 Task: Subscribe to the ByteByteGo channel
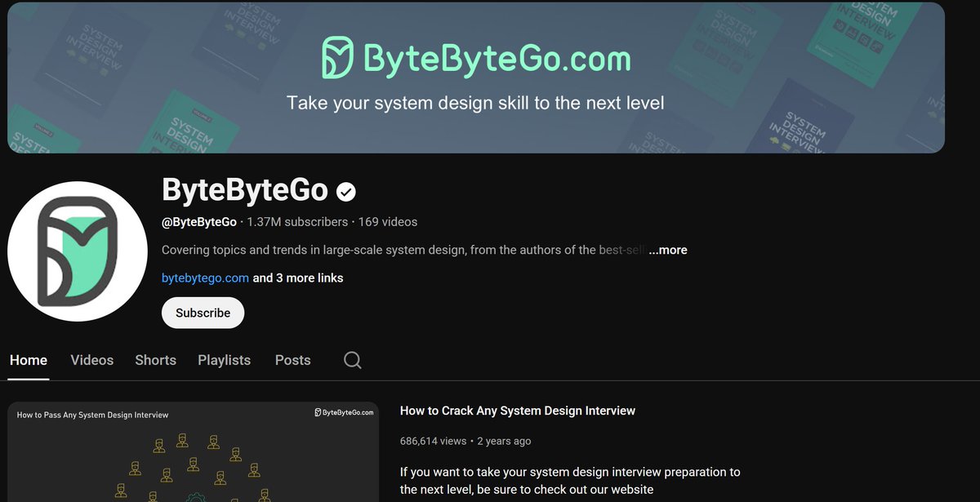(x=203, y=313)
